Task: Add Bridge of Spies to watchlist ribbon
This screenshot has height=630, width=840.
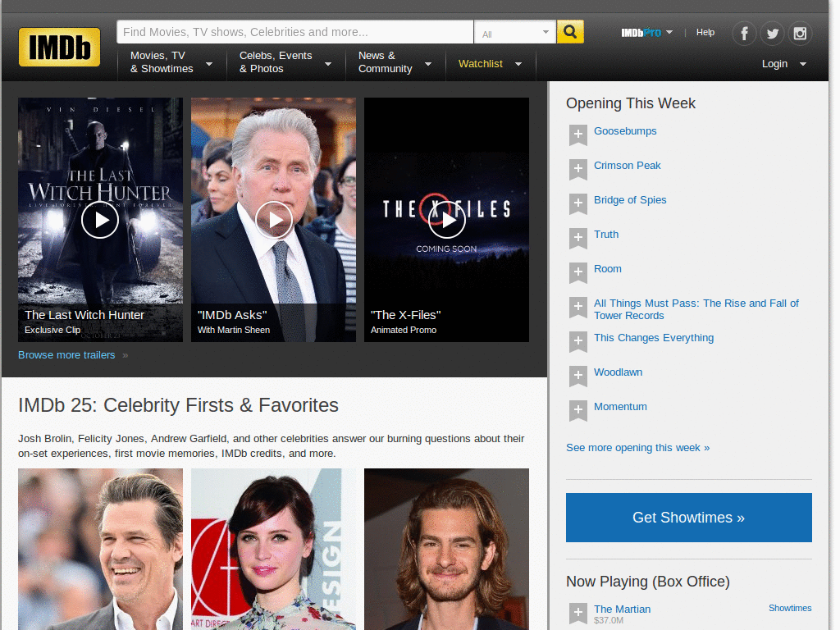Action: coord(578,203)
